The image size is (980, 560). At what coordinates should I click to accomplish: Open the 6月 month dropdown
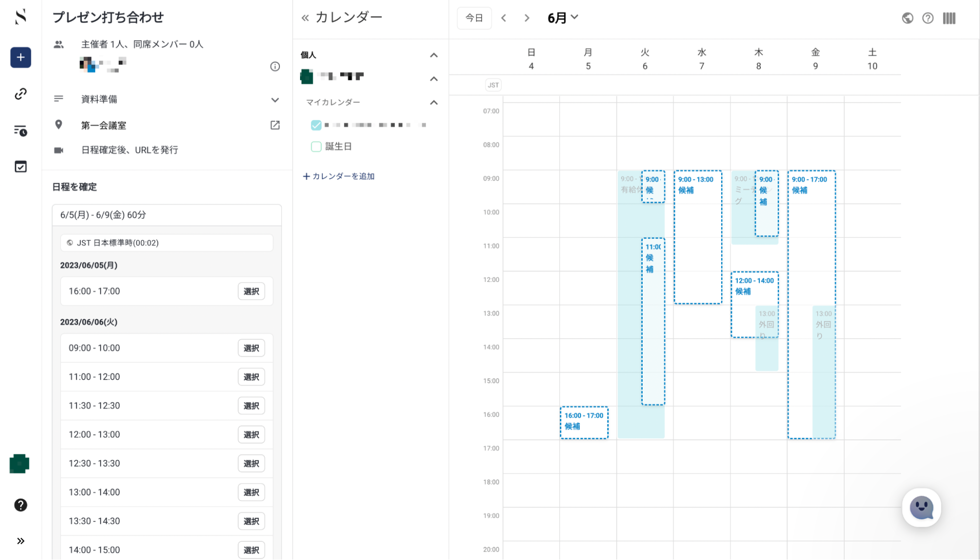563,18
